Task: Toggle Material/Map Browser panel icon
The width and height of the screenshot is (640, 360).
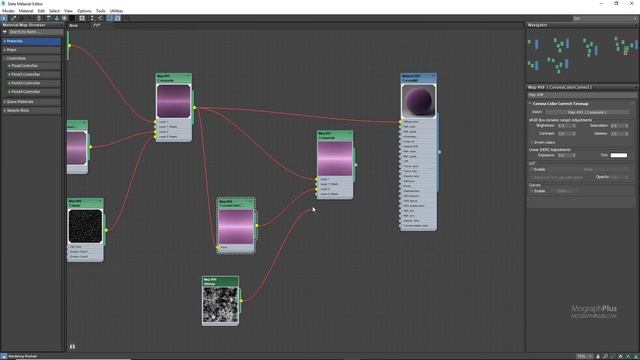Action: pyautogui.click(x=109, y=18)
